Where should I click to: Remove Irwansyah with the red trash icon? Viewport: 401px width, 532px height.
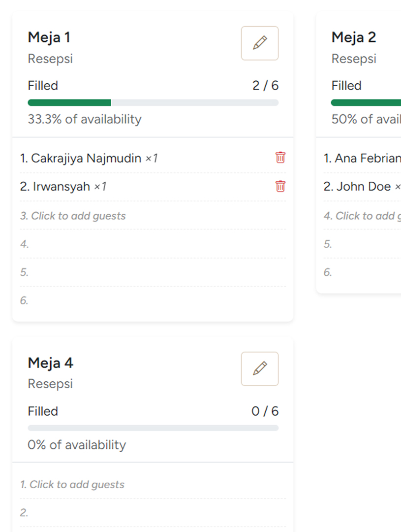click(280, 186)
